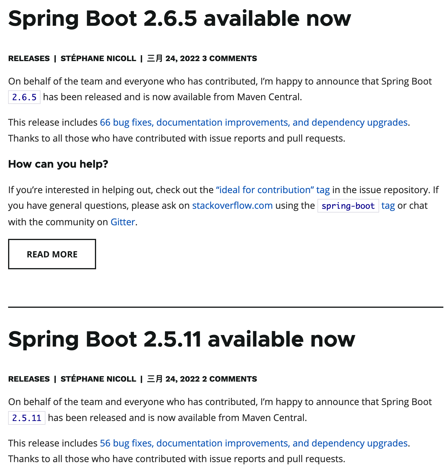Open RELEASES category of the 2.5.11 post
The image size is (448, 476).
(29, 379)
